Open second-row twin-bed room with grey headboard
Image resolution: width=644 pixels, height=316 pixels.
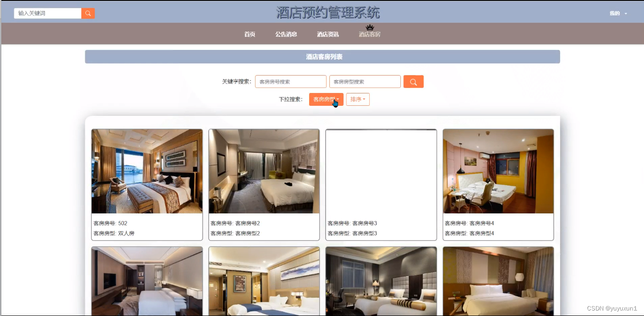381,281
